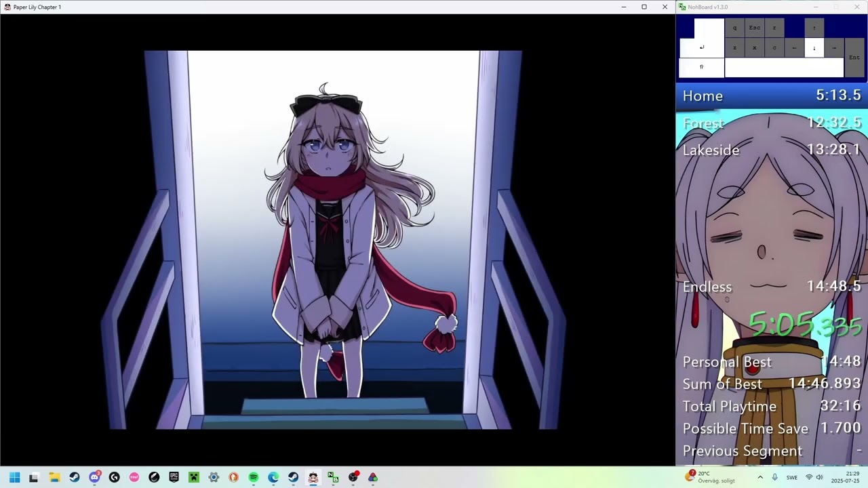
Task: Click the z key in NohBoard
Action: [734, 47]
